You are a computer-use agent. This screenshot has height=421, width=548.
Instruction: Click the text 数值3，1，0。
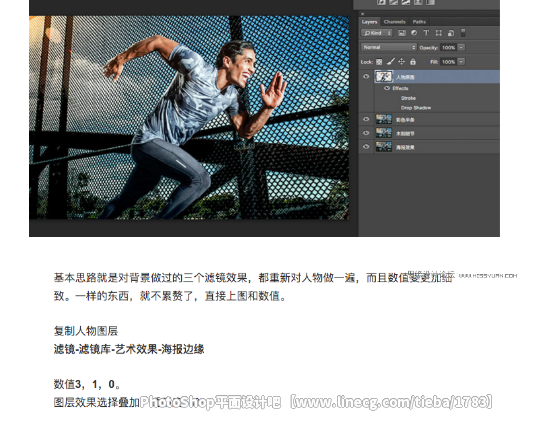87,384
